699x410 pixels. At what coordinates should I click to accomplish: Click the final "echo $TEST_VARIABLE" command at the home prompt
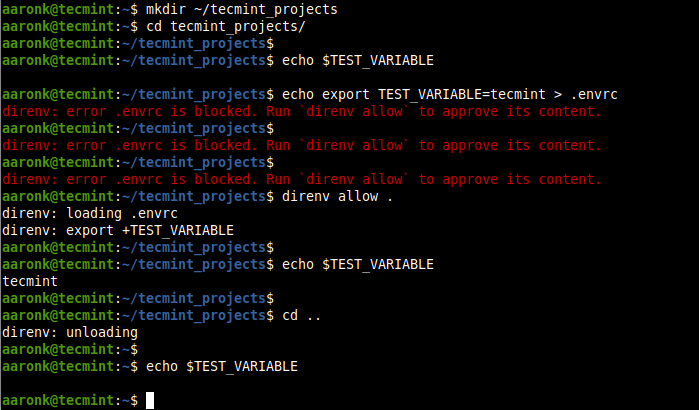pyautogui.click(x=221, y=366)
